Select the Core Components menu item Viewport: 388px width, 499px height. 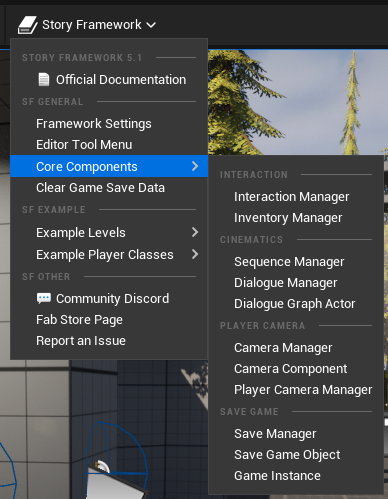[109, 166]
